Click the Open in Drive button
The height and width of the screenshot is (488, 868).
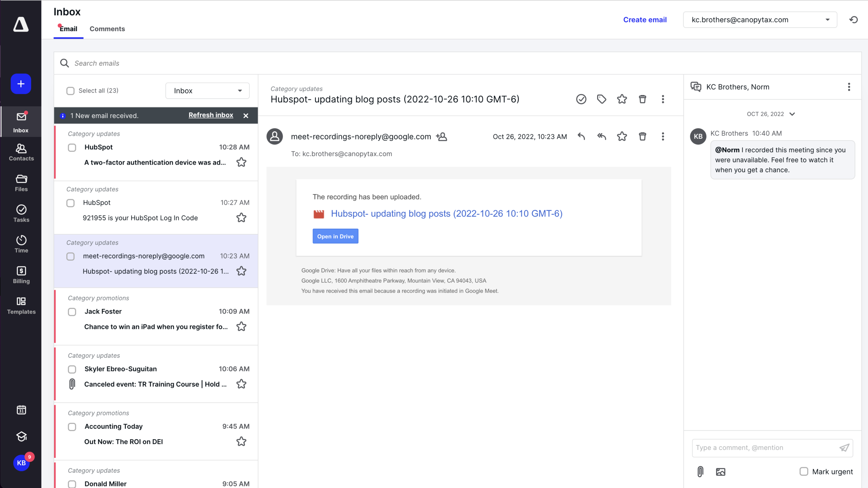(335, 236)
